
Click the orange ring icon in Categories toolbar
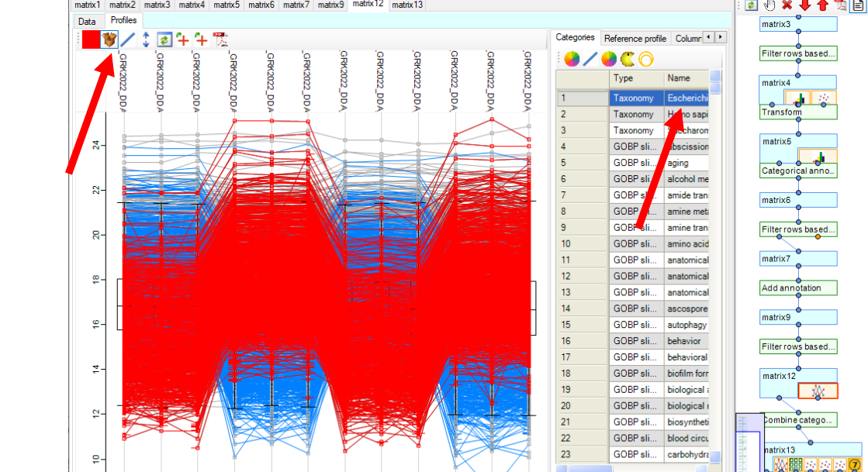point(646,59)
